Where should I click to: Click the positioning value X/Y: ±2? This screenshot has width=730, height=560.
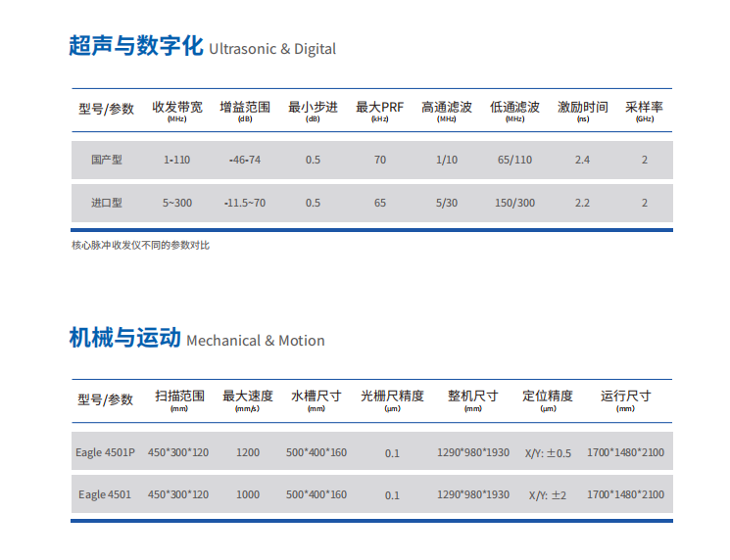tap(548, 495)
